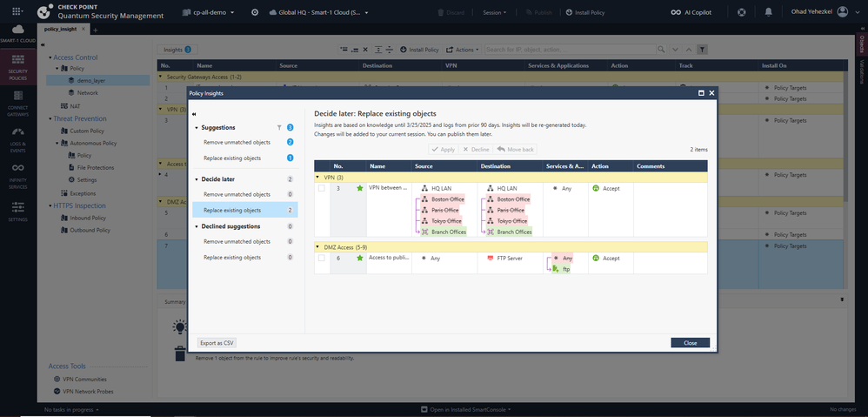
Task: Collapse the DMZ Access (5-9) section
Action: (317, 247)
